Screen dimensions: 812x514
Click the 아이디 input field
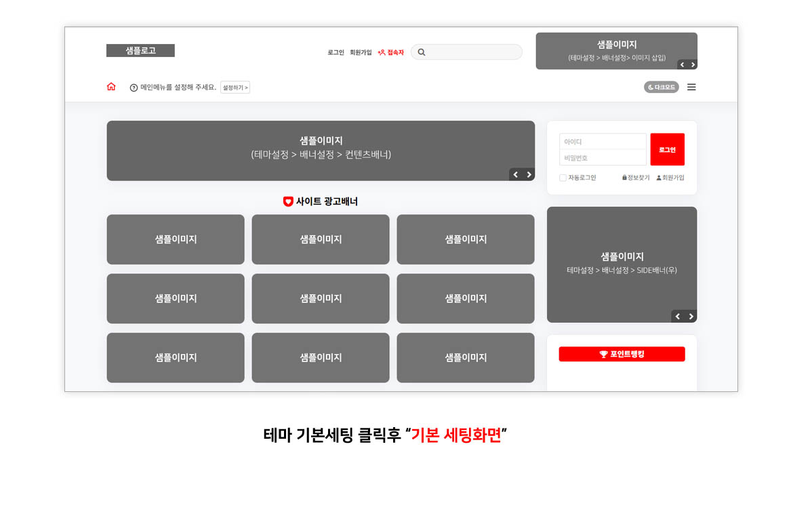pyautogui.click(x=603, y=141)
